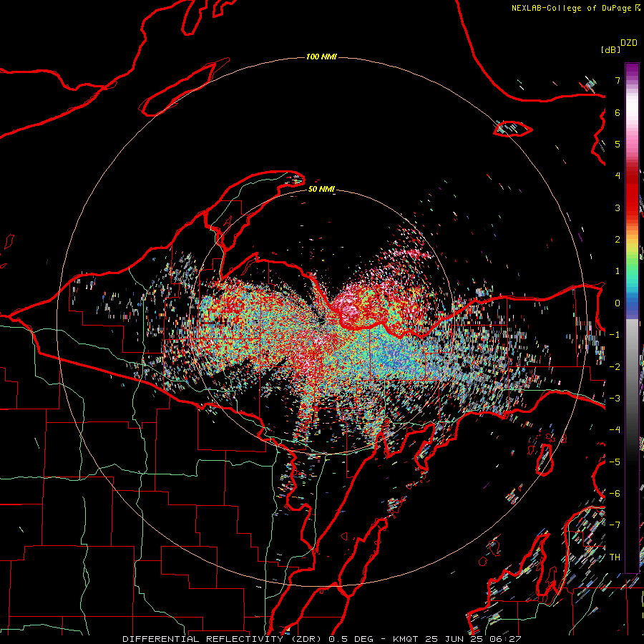Click the 1 value on the color scale

(x=618, y=271)
